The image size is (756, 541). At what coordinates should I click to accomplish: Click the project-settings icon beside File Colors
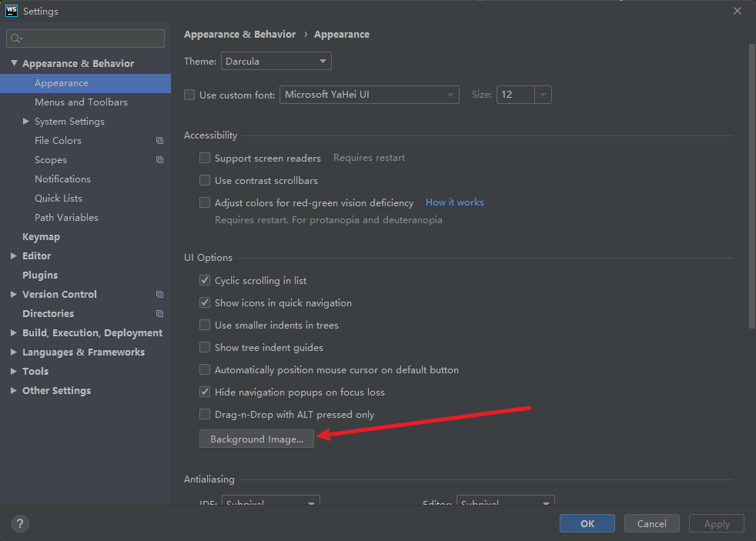159,140
